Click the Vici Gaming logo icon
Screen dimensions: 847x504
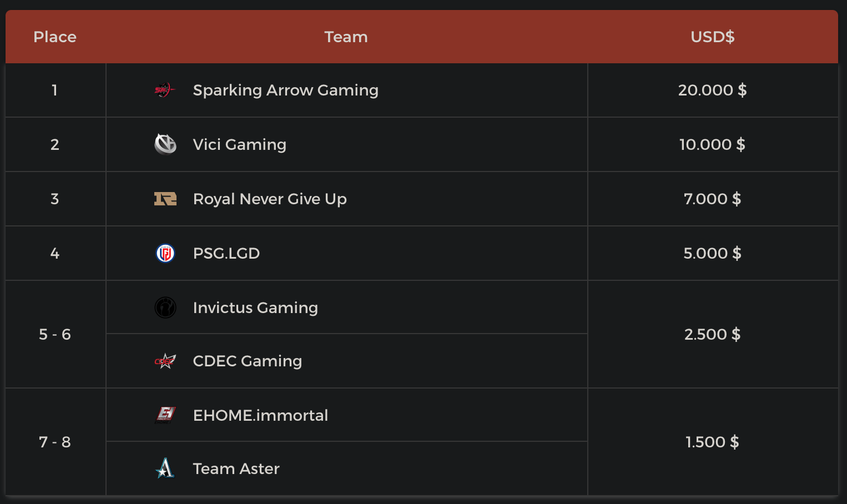[165, 144]
